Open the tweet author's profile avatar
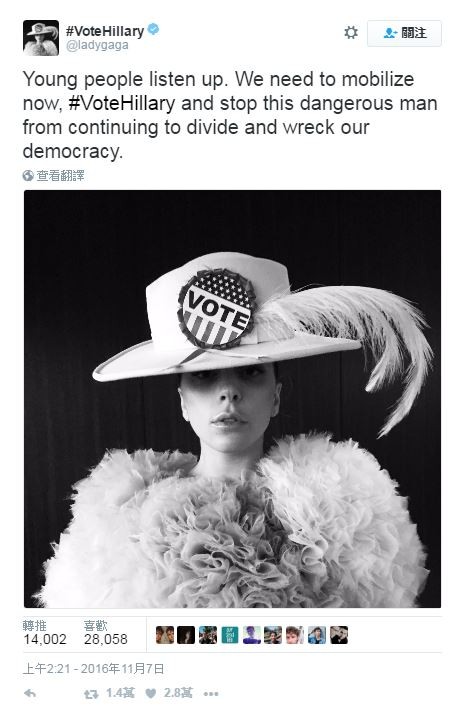This screenshot has height=712, width=462. click(41, 38)
